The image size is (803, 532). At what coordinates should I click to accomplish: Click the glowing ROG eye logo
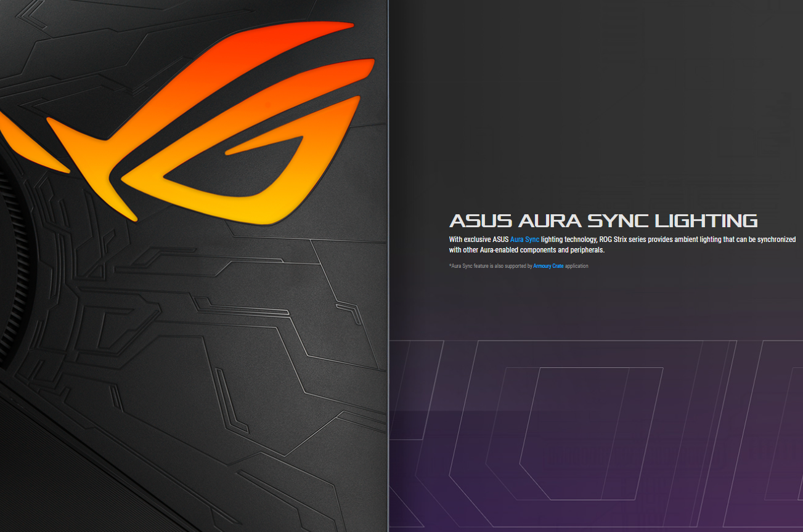tap(203, 129)
